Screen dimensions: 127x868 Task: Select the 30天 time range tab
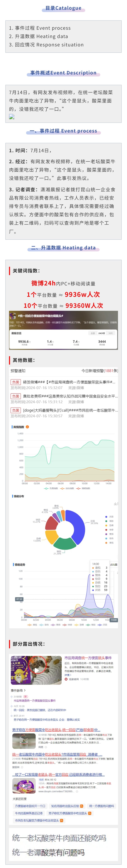point(110,333)
